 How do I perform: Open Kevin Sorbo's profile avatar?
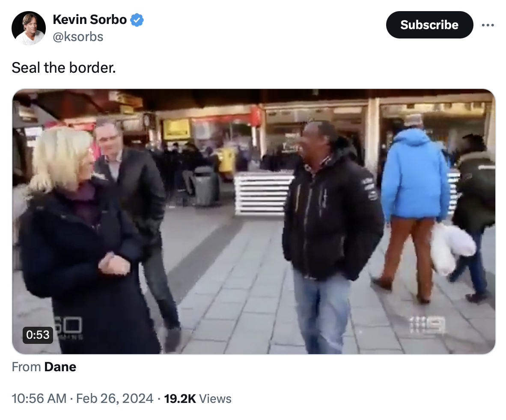(x=28, y=28)
